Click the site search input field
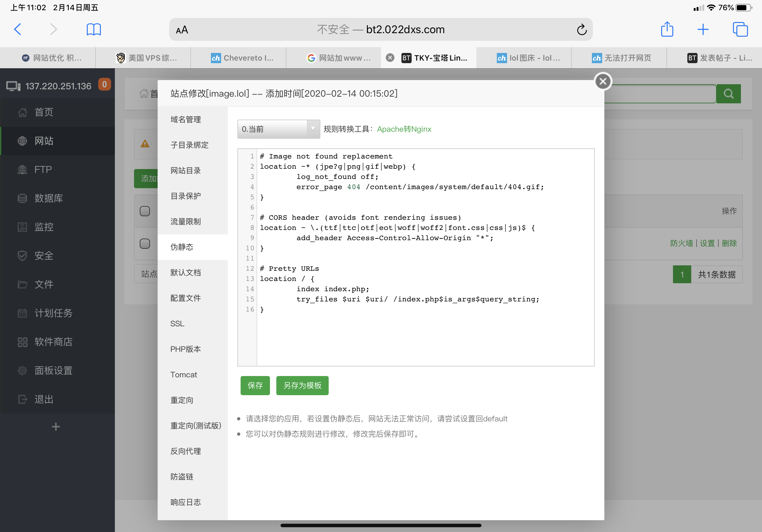This screenshot has height=532, width=762. point(660,93)
